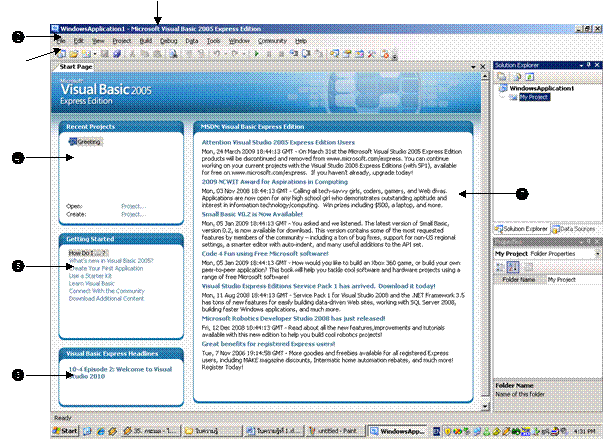The width and height of the screenshot is (603, 439).
Task: Click the Paste toolbar icon
Action: point(157,54)
